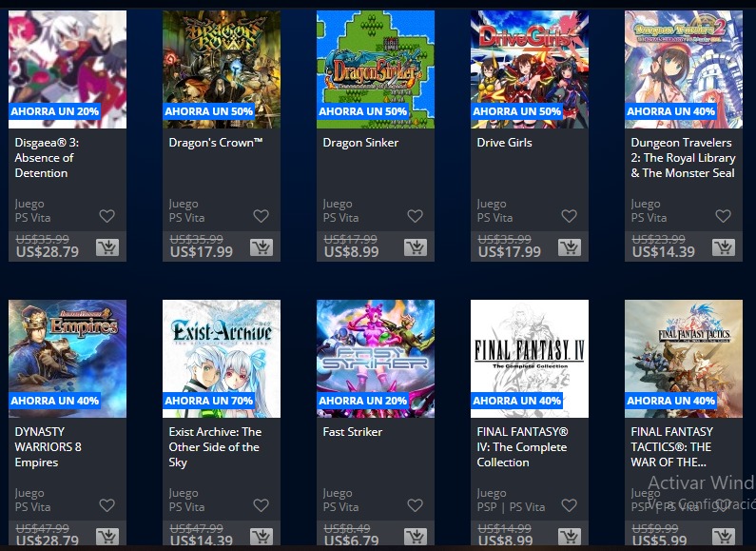Add Dragon Sinker to shopping cart
This screenshot has width=756, height=551.
[416, 247]
